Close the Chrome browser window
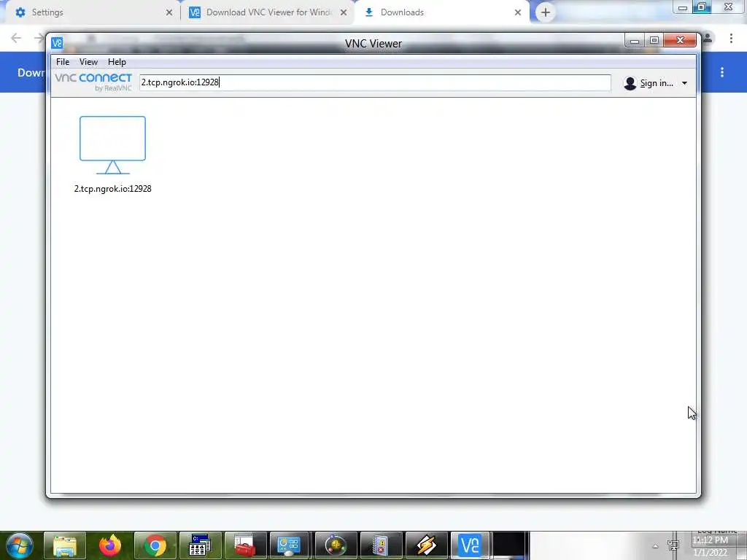Viewport: 747px width, 560px height. (729, 7)
